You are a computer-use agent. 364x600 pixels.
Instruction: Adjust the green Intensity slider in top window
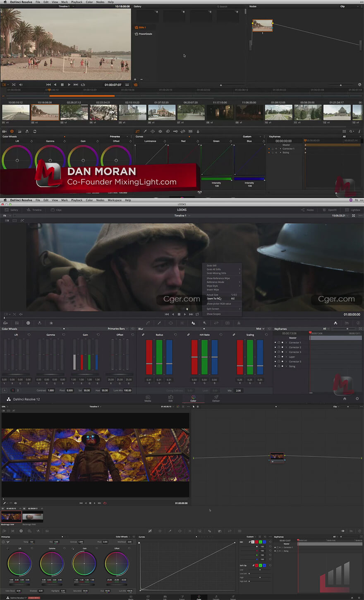[x=216, y=179]
